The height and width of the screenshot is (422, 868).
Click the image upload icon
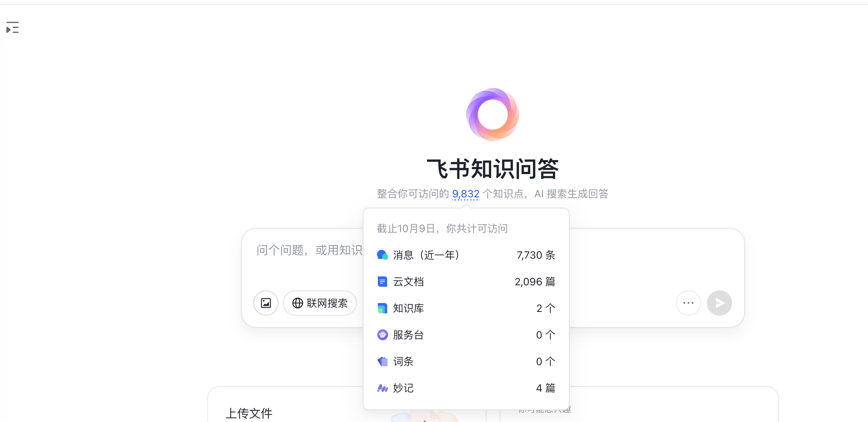point(266,303)
